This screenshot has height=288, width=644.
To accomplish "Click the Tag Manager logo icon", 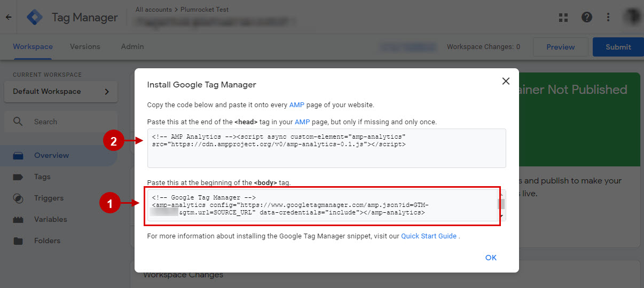I will point(35,17).
